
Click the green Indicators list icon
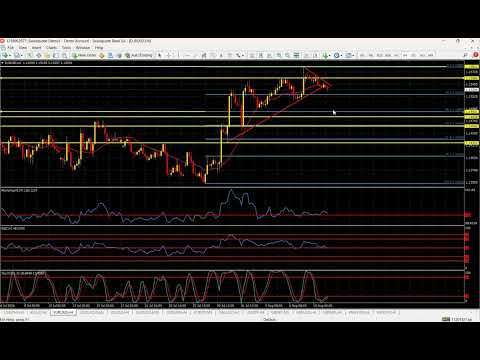[325, 55]
